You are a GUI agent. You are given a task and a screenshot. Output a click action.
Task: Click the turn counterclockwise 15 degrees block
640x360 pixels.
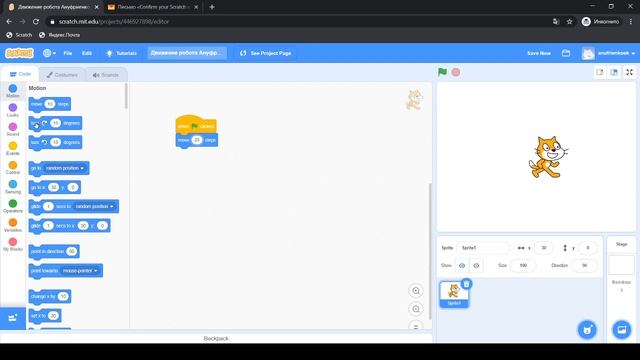tap(55, 142)
